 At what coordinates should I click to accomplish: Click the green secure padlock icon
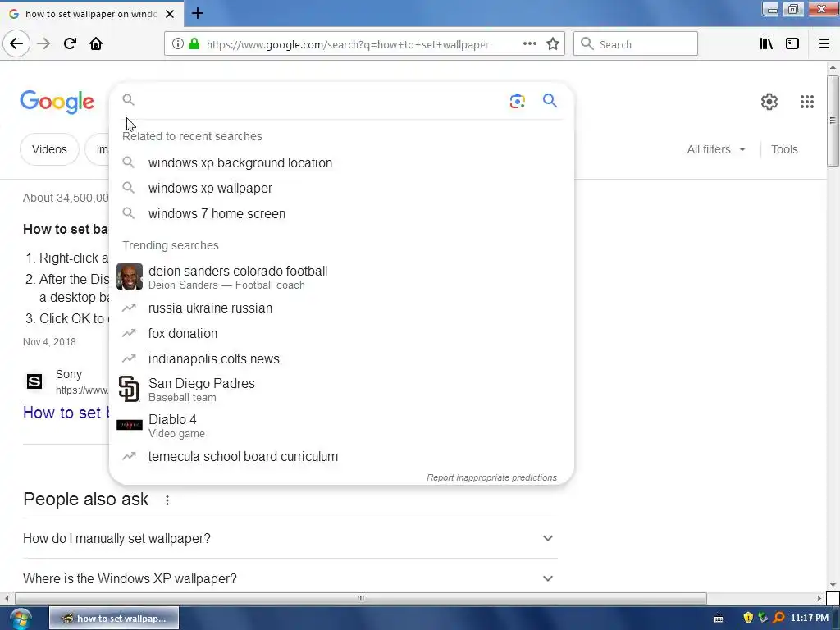(x=194, y=44)
